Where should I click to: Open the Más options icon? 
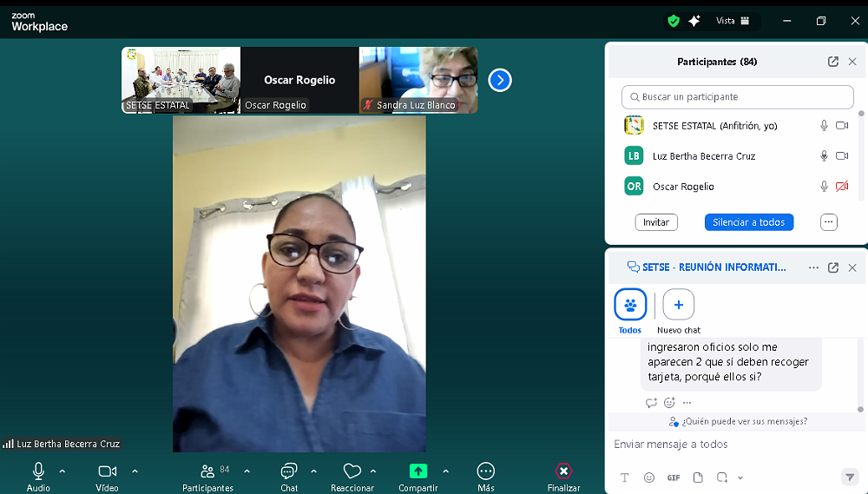pos(486,471)
